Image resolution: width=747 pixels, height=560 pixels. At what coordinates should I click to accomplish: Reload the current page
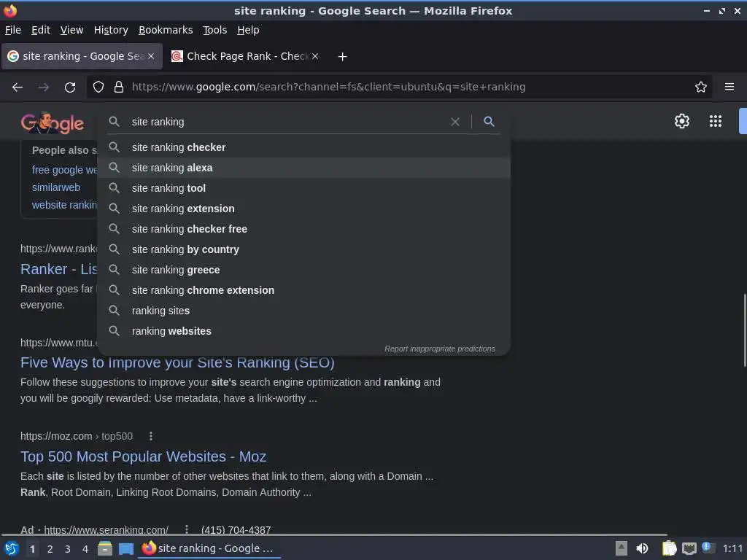click(x=70, y=87)
